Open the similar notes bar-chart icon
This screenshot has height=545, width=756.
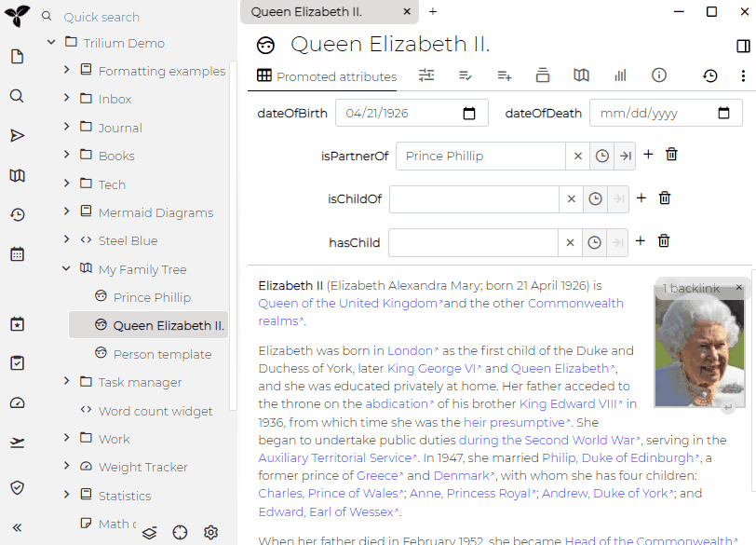620,75
